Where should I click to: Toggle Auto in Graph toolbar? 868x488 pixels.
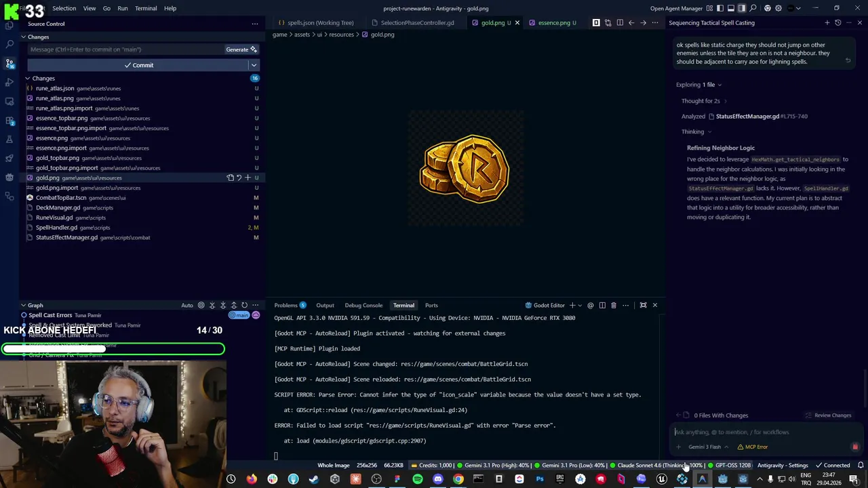coord(187,306)
